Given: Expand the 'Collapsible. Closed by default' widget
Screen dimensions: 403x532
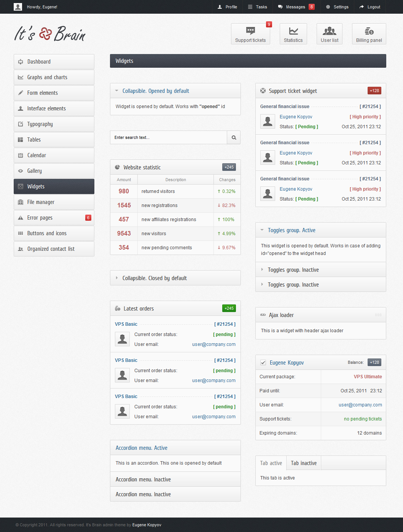Looking at the screenshot, I should [x=175, y=278].
